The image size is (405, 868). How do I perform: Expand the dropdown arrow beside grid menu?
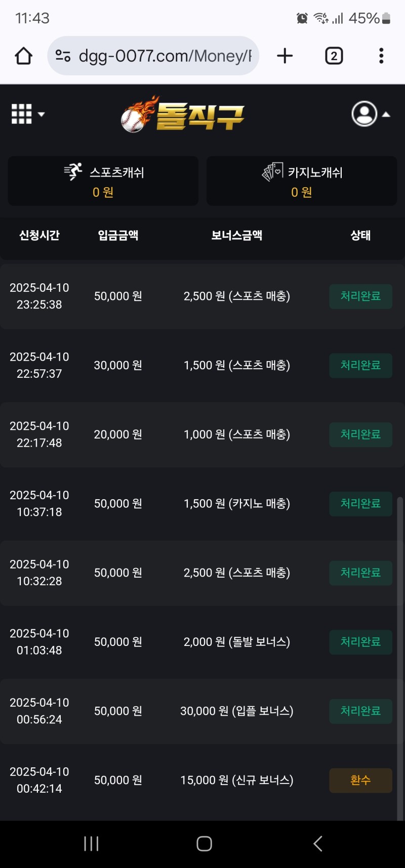click(42, 114)
